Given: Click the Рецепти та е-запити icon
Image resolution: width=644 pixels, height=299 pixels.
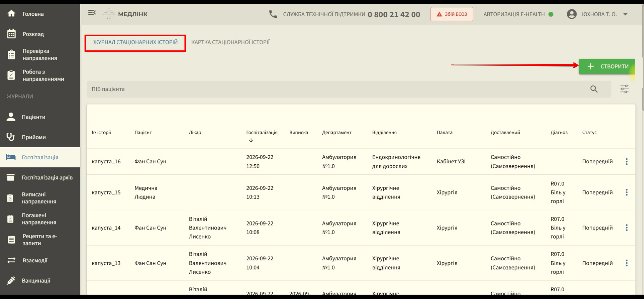Looking at the screenshot, I should 11,240.
